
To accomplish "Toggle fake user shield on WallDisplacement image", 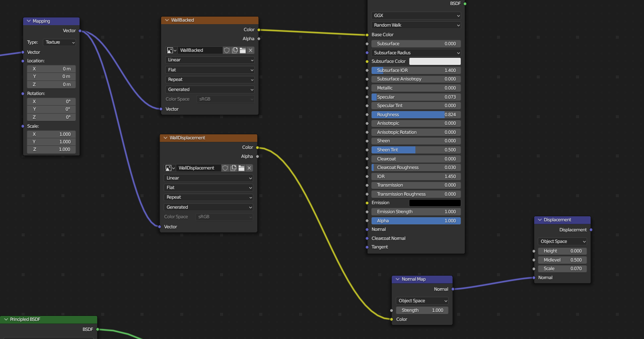I will (226, 168).
